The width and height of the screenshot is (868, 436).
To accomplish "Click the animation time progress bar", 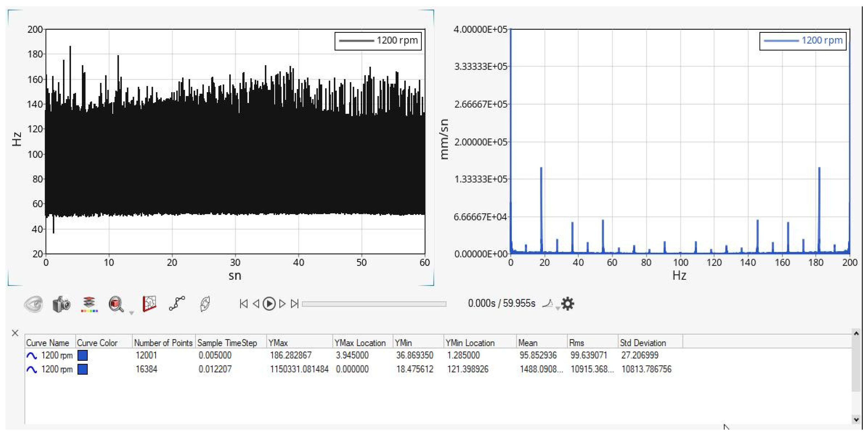I will coord(374,303).
